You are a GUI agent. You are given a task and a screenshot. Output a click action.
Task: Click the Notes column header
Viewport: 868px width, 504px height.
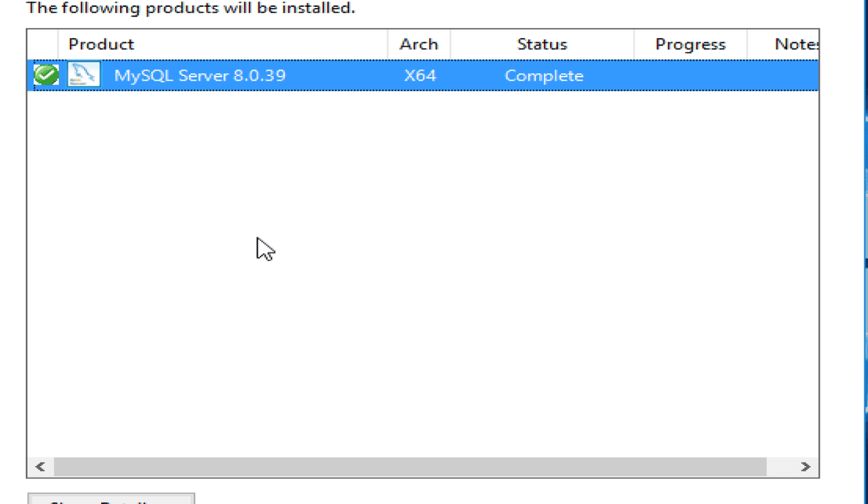(795, 45)
